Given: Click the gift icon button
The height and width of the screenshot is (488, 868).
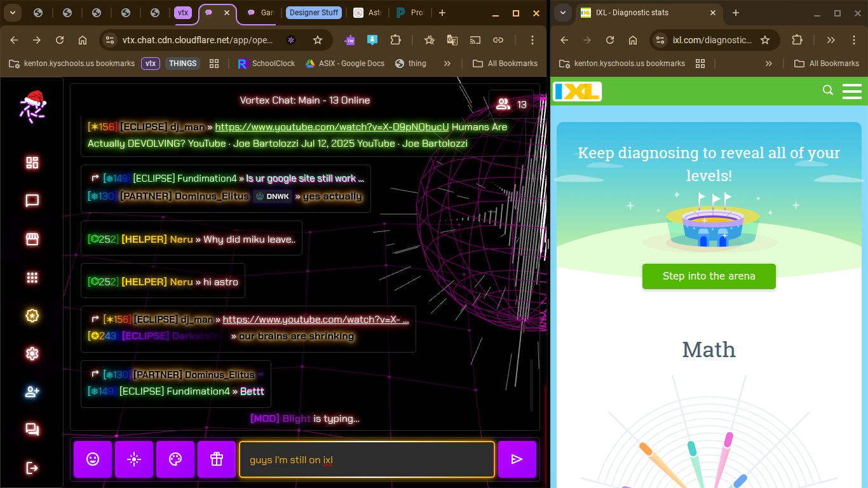Looking at the screenshot, I should tap(217, 459).
